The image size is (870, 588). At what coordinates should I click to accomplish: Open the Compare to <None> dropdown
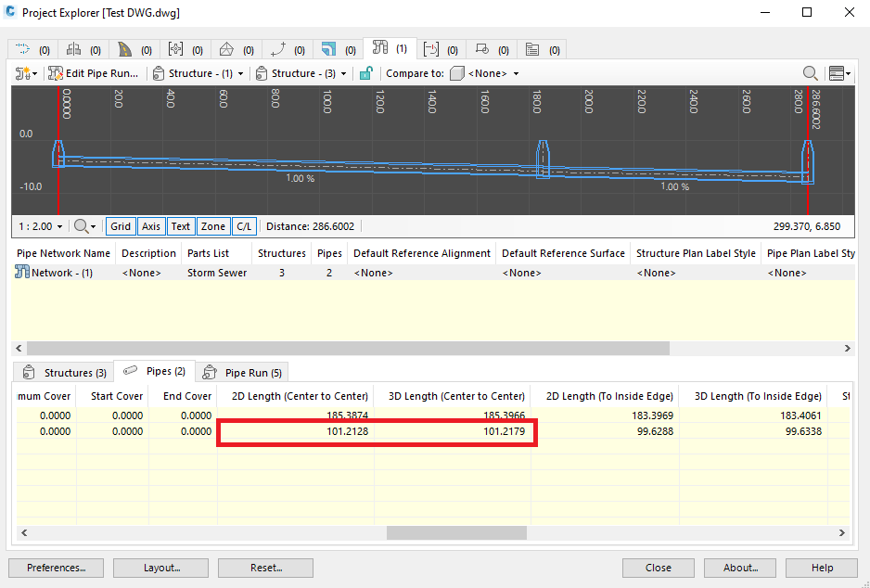pyautogui.click(x=484, y=73)
